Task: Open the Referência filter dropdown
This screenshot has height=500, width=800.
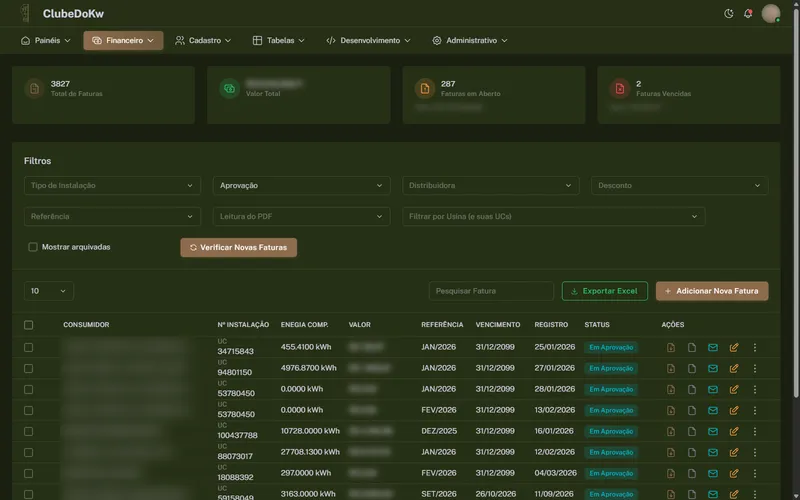Action: pyautogui.click(x=112, y=216)
